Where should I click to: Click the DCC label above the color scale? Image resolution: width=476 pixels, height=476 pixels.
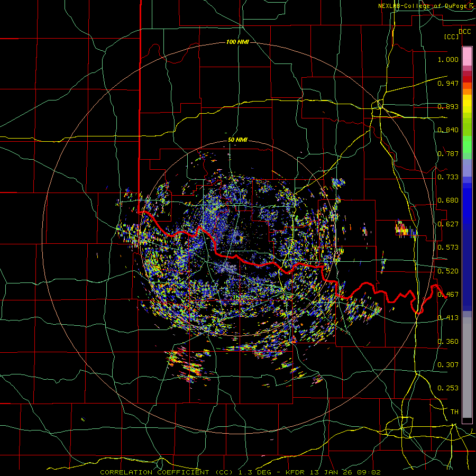[464, 32]
